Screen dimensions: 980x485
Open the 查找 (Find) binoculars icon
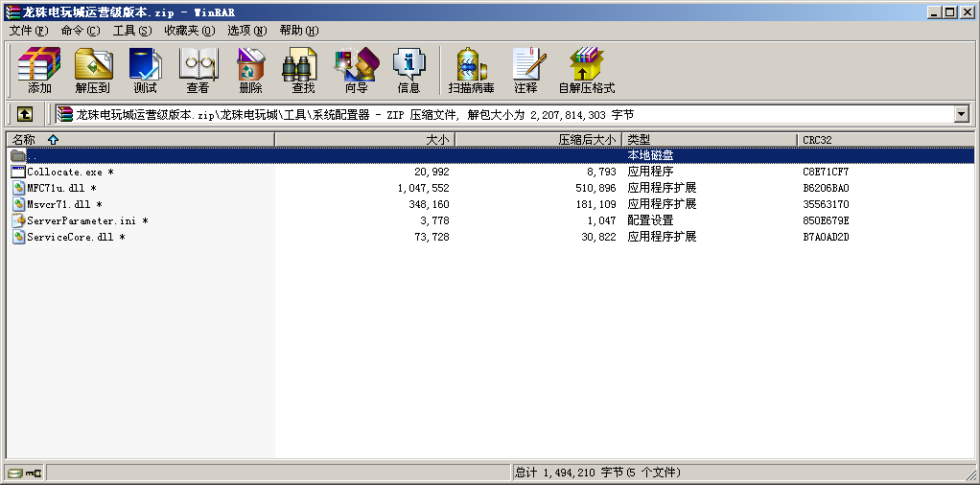click(302, 69)
